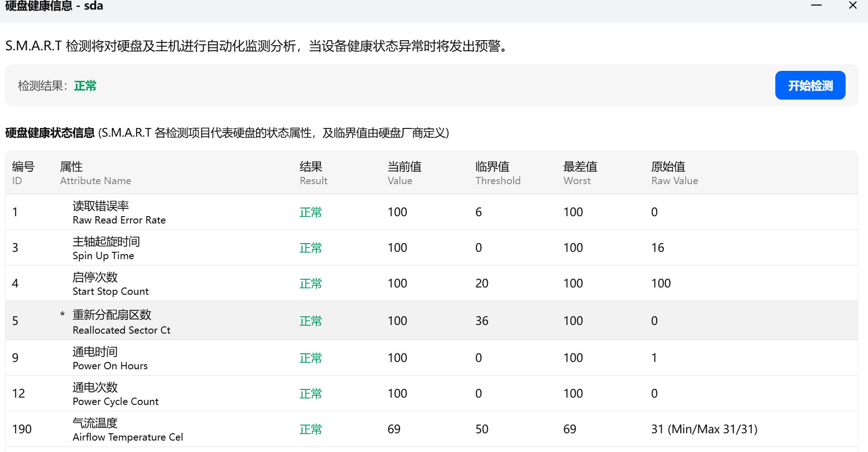Close the disk health information dialog
868x452 pixels.
pyautogui.click(x=852, y=6)
